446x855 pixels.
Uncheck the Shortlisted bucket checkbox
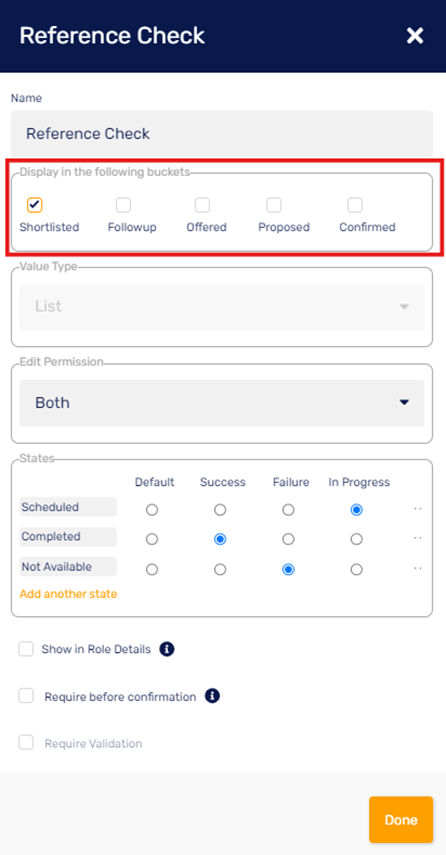coord(34,205)
